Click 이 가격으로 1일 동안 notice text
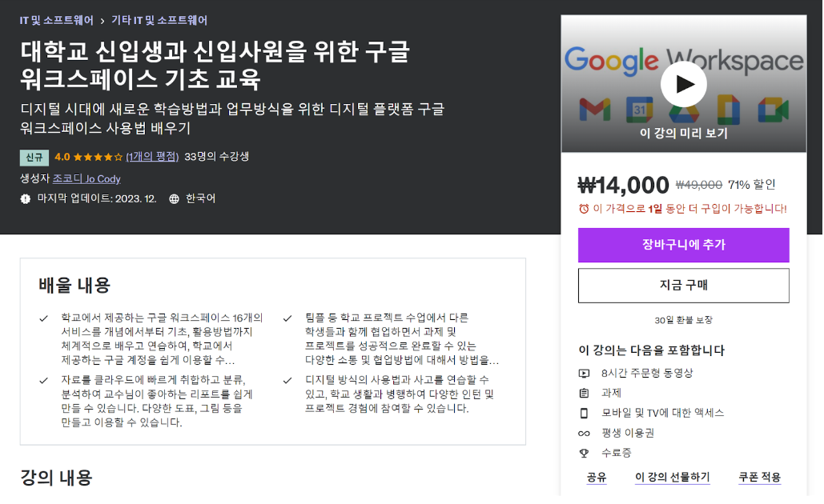This screenshot has width=824, height=504. coord(689,209)
